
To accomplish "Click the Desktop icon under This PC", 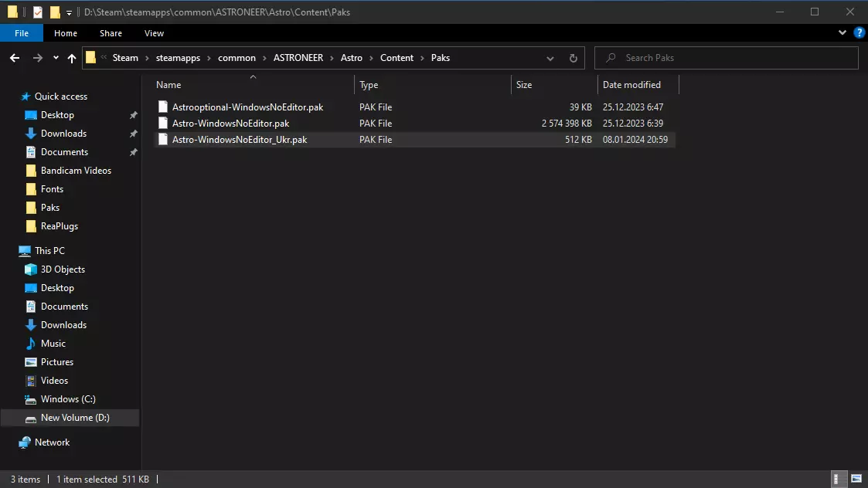I will tap(31, 288).
